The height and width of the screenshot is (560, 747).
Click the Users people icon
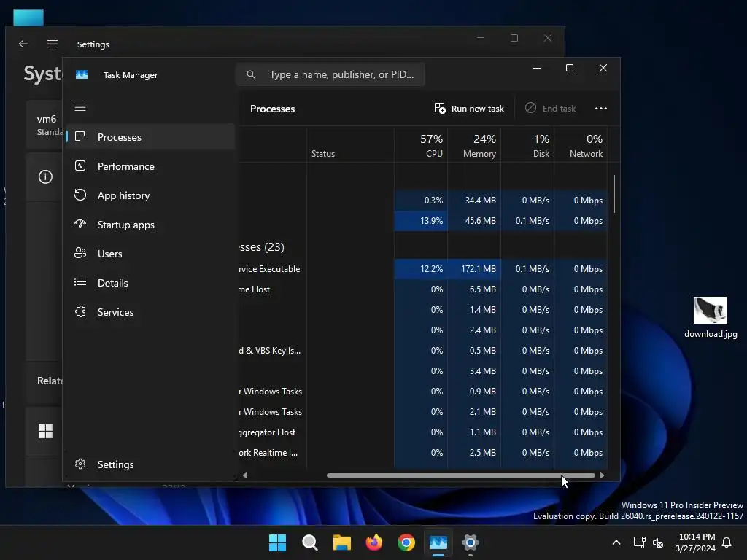[x=80, y=253]
